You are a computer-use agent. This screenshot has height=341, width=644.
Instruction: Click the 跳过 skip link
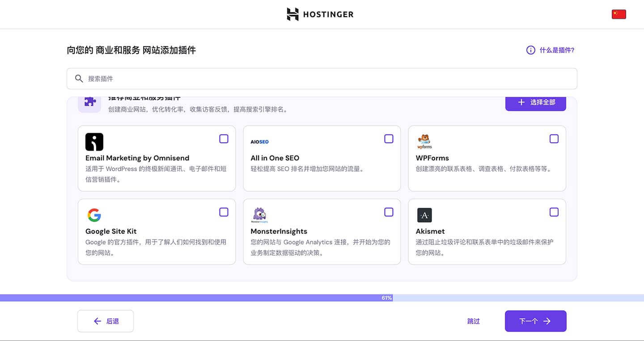pyautogui.click(x=474, y=321)
